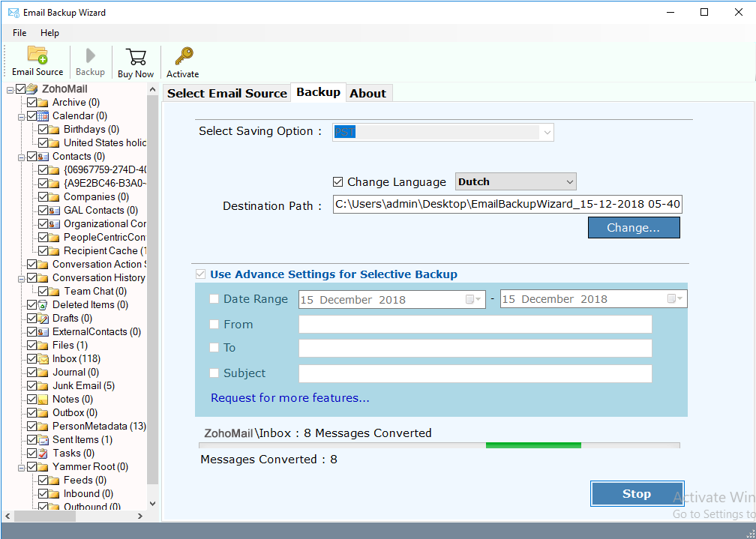Click the Stop button
This screenshot has width=756, height=539.
(x=637, y=494)
